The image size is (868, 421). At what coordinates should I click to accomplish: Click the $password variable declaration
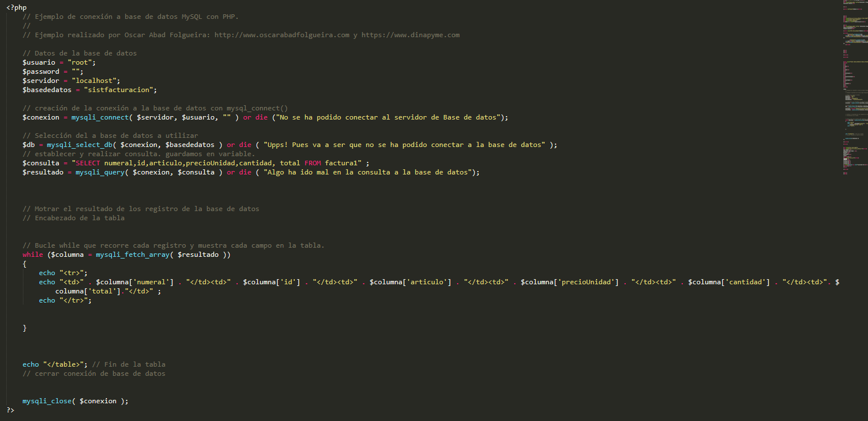coord(41,72)
